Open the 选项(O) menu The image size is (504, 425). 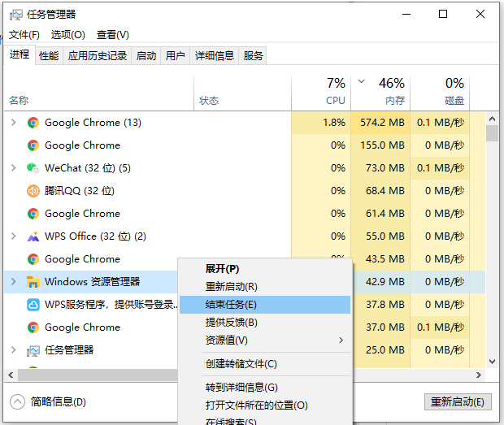[x=67, y=35]
